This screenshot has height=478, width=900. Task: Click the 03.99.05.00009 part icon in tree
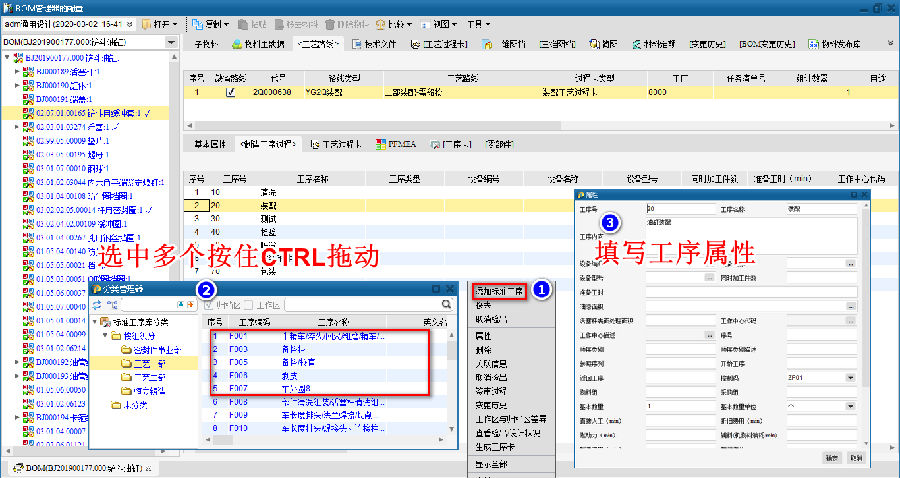28,141
